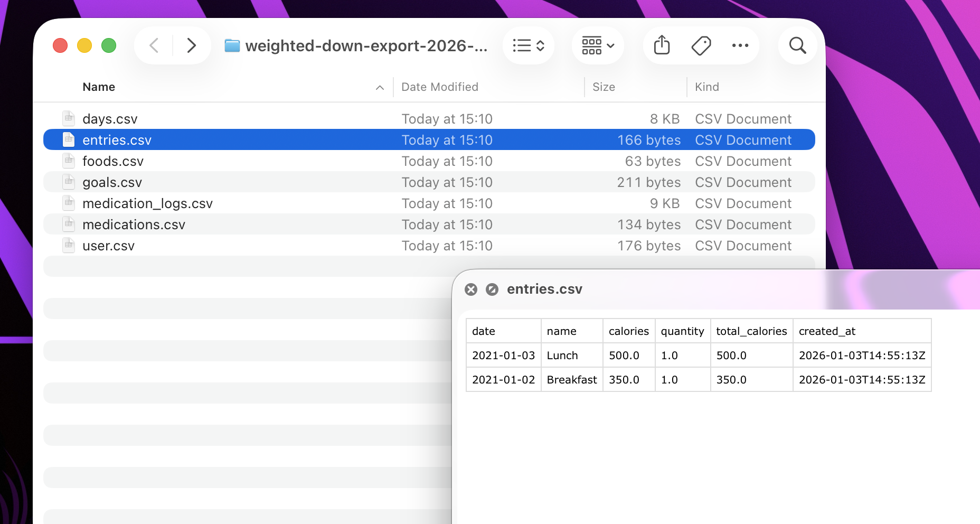The width and height of the screenshot is (980, 524).
Task: Switch to list view using the view icon
Action: pyautogui.click(x=523, y=45)
